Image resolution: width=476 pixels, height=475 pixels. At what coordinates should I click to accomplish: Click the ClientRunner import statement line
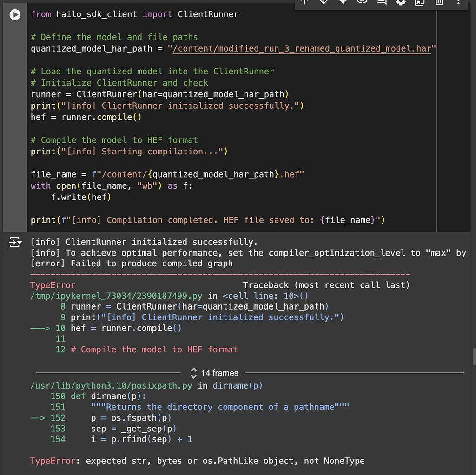point(134,14)
